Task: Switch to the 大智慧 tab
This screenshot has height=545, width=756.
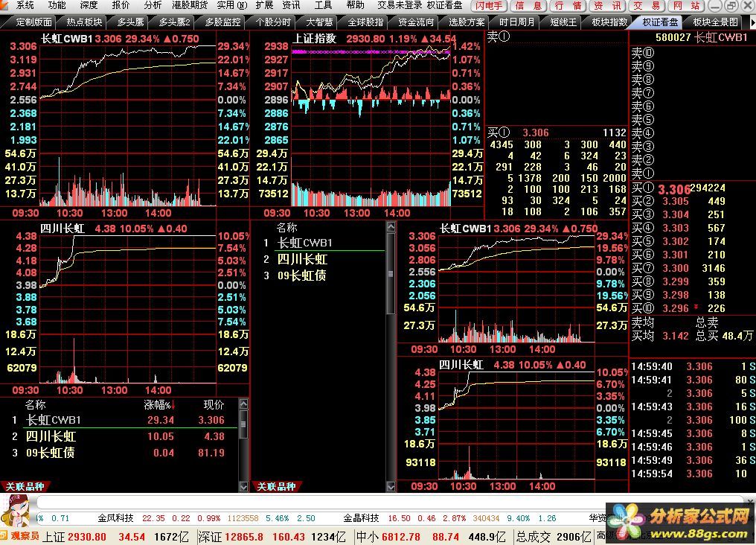Action: click(x=320, y=22)
